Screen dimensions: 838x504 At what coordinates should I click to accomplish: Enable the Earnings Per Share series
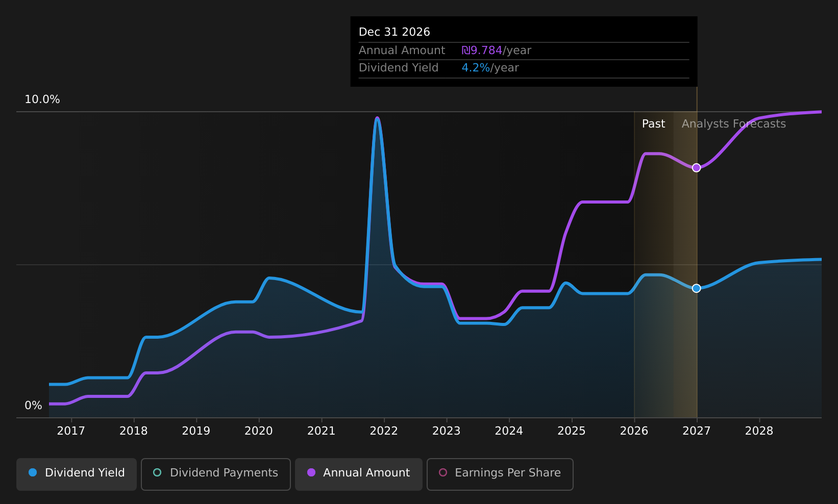[x=500, y=474]
